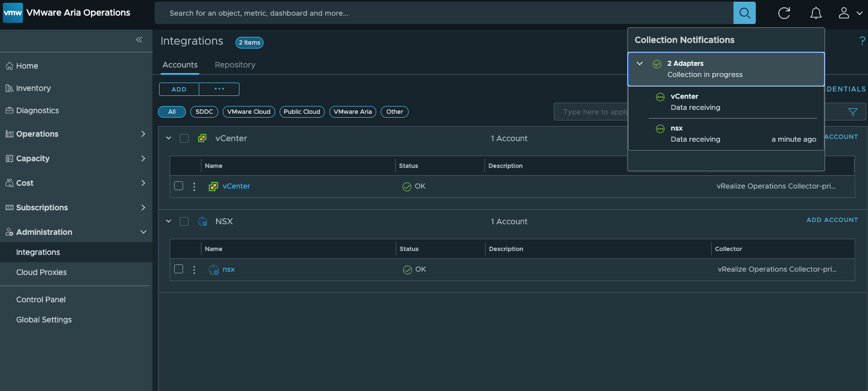This screenshot has width=868, height=391.
Task: Check the nsx account row checkbox
Action: (179, 269)
